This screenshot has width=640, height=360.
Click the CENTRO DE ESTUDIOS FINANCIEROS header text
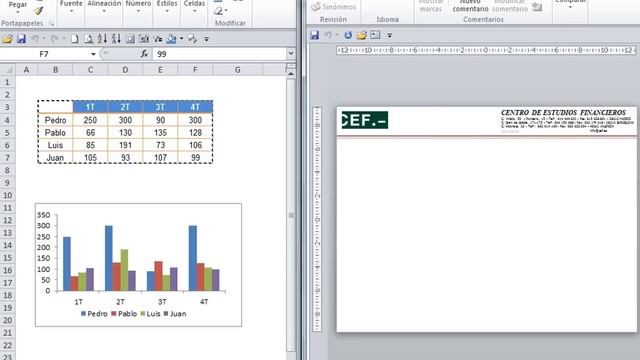coord(563,112)
